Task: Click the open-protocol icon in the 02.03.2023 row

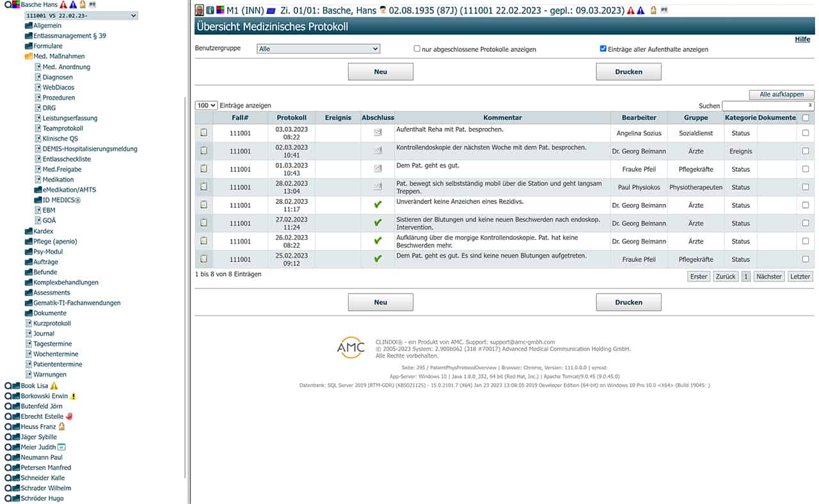Action: pyautogui.click(x=378, y=151)
